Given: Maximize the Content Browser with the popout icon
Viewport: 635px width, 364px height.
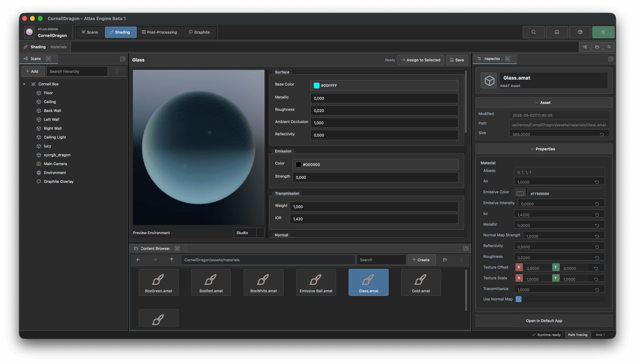Looking at the screenshot, I should point(466,248).
